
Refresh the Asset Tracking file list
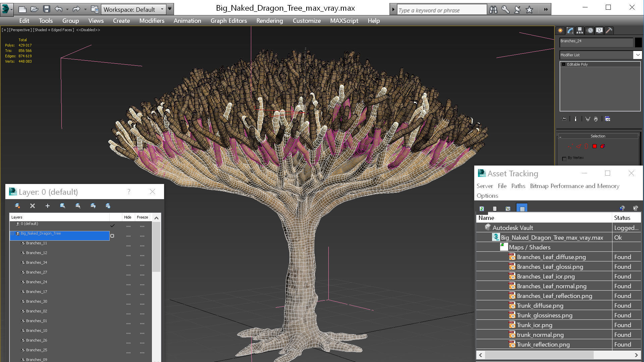pos(482,208)
